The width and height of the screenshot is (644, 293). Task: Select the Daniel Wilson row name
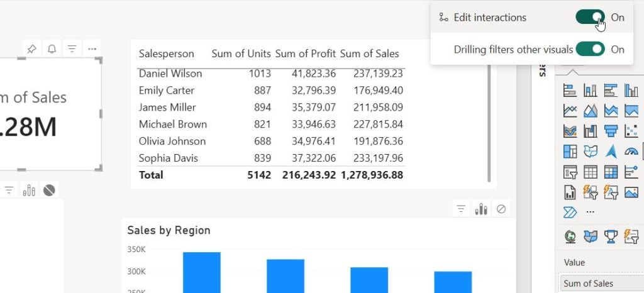click(170, 74)
